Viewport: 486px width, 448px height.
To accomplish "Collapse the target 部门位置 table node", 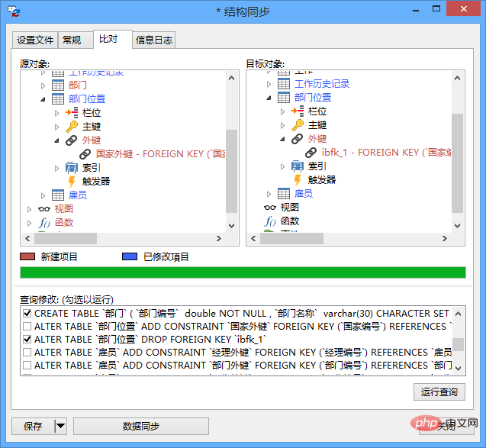I will tap(269, 98).
